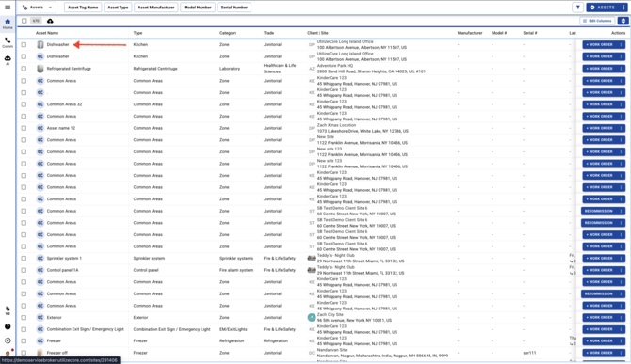
Task: Click the row density toggle icon button
Action: coord(623,21)
